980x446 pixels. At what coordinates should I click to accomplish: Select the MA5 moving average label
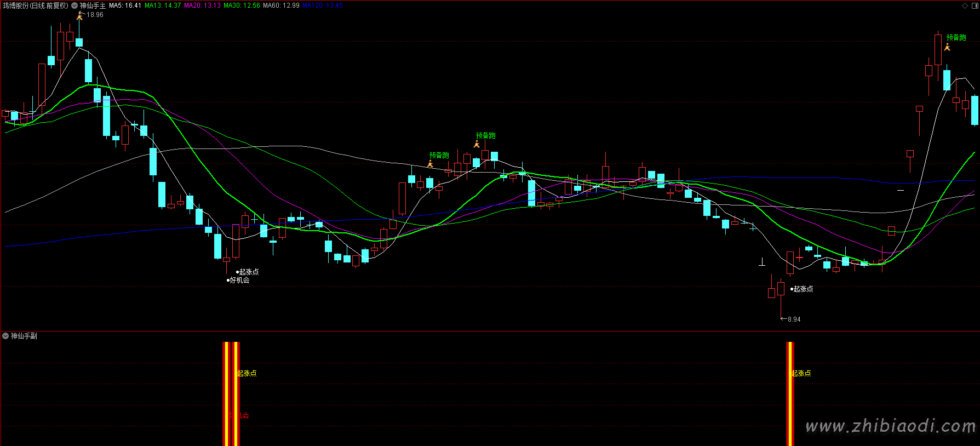pos(125,5)
